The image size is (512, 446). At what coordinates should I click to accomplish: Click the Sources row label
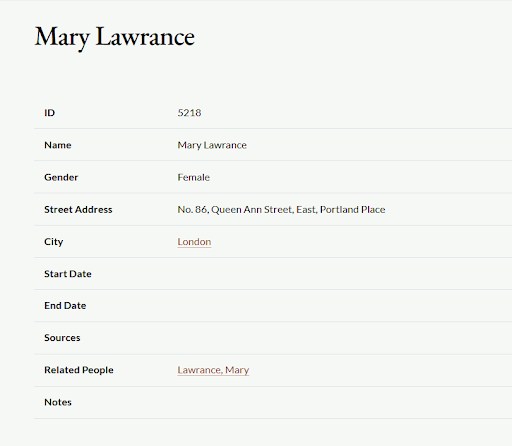click(x=62, y=338)
